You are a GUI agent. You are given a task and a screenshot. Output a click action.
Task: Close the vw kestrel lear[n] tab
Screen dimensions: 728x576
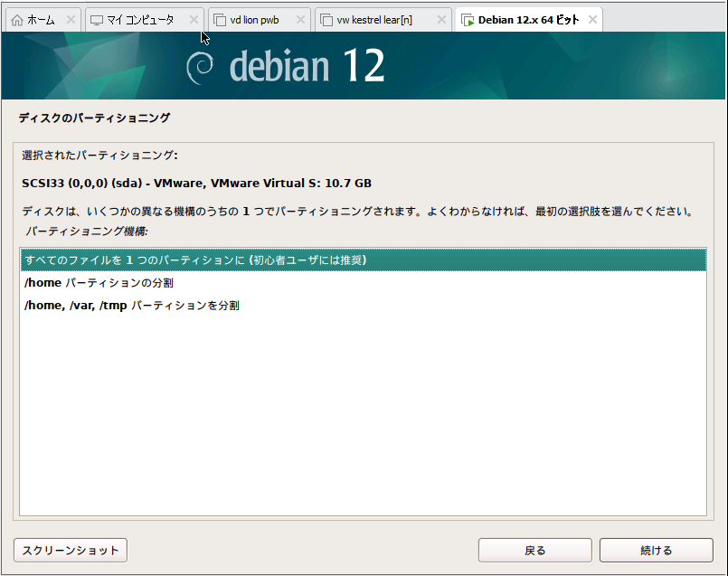442,20
